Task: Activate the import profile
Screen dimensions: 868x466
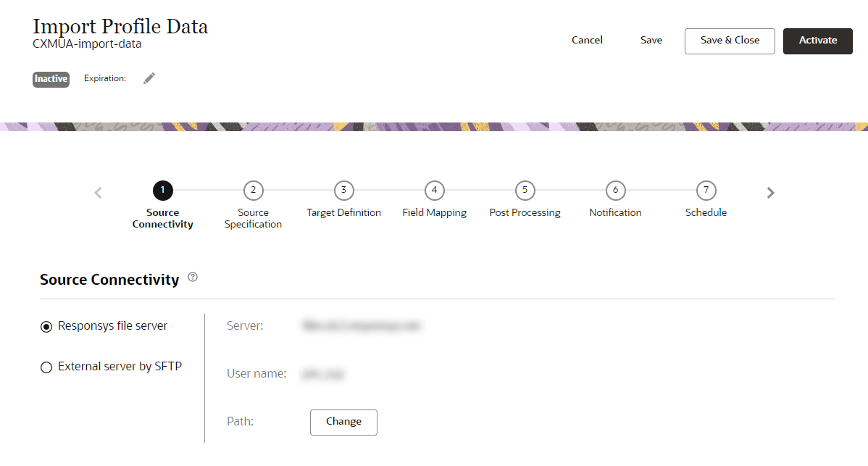Action: pyautogui.click(x=817, y=41)
